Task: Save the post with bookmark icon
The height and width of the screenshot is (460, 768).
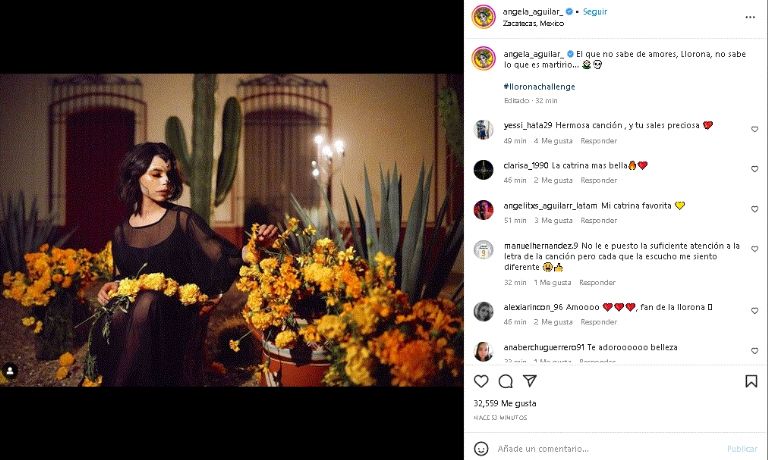Action: tap(751, 381)
